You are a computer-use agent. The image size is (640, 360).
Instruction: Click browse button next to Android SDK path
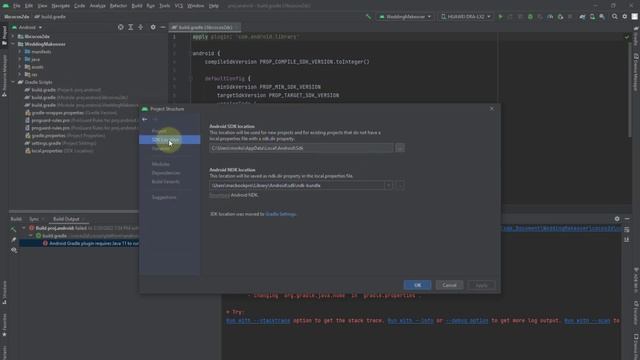(x=400, y=148)
